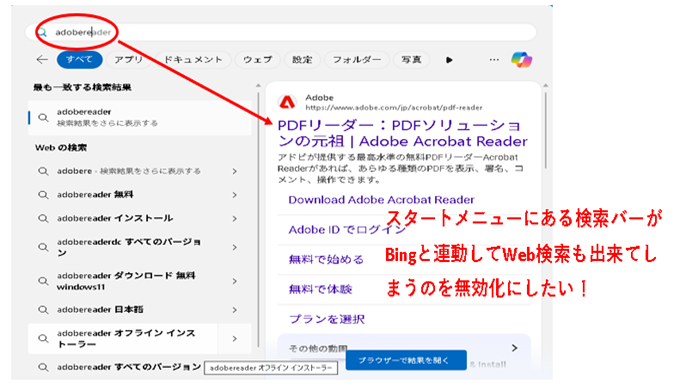The height and width of the screenshot is (390, 680).
Task: Select the すべて filter tab
Action: tap(79, 59)
